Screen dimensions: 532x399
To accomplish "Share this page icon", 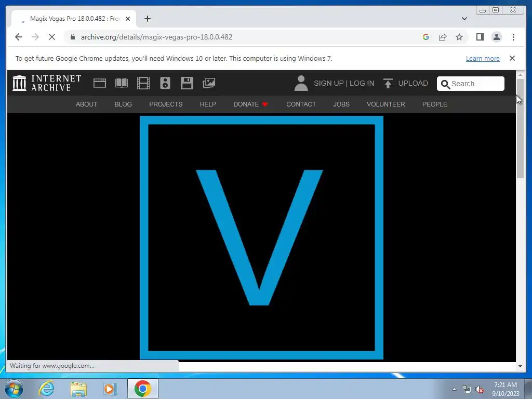I will coord(443,37).
